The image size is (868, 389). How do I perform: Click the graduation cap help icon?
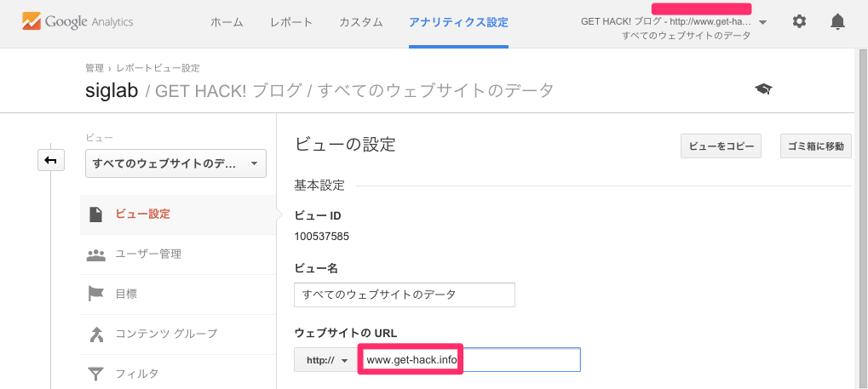click(x=763, y=89)
